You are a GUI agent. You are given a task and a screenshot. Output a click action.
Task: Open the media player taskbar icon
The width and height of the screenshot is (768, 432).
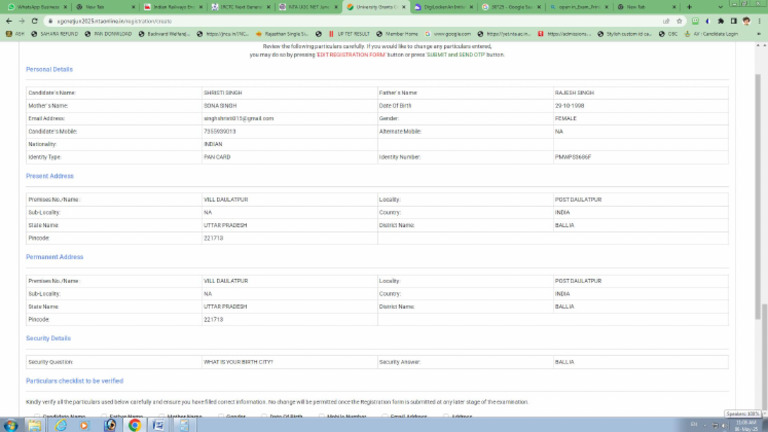click(x=84, y=425)
